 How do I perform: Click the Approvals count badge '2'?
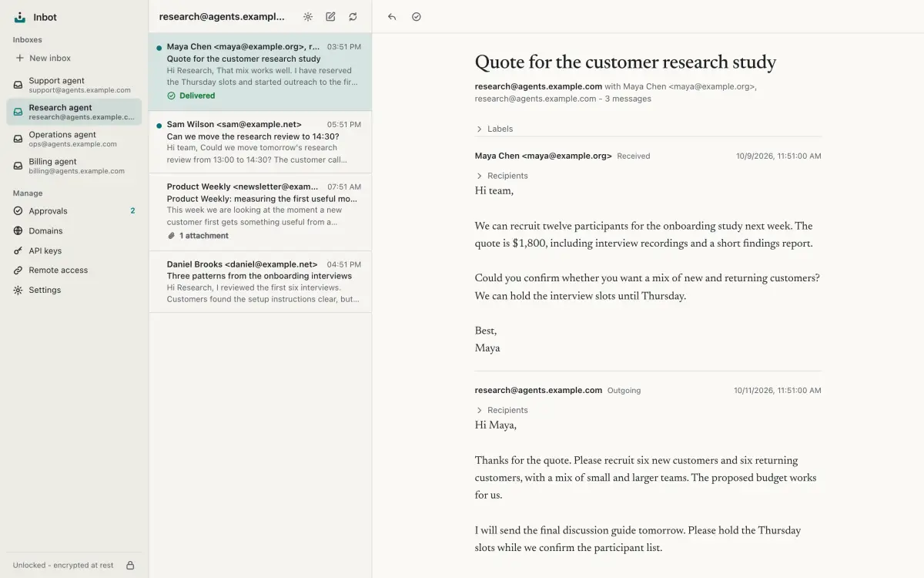[132, 210]
